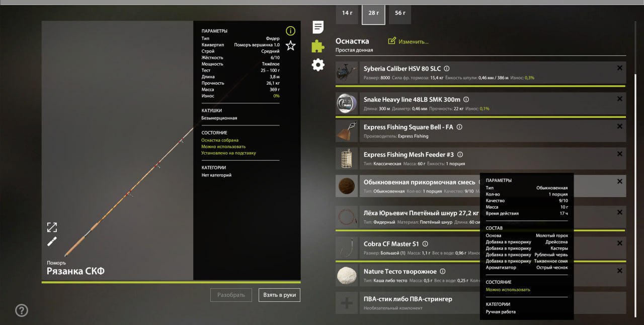
Task: Click the rod tip icon below expand
Action: pyautogui.click(x=52, y=242)
